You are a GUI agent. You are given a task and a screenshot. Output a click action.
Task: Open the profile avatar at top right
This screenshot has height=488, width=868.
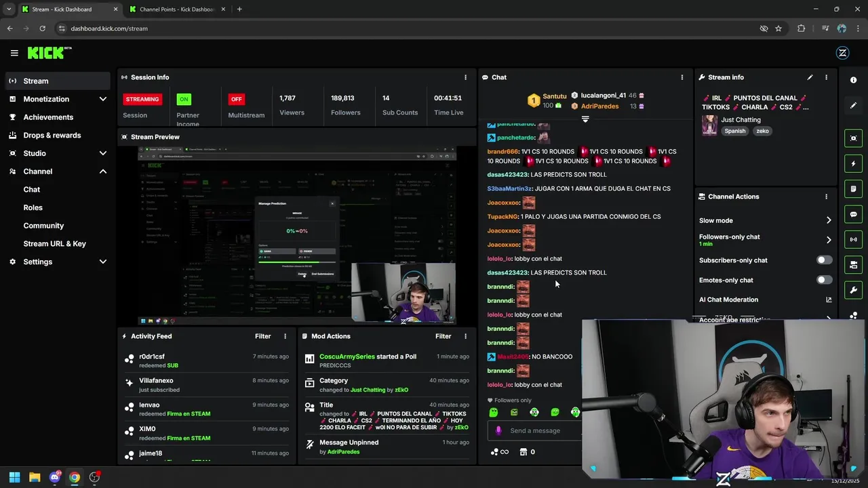tap(843, 53)
